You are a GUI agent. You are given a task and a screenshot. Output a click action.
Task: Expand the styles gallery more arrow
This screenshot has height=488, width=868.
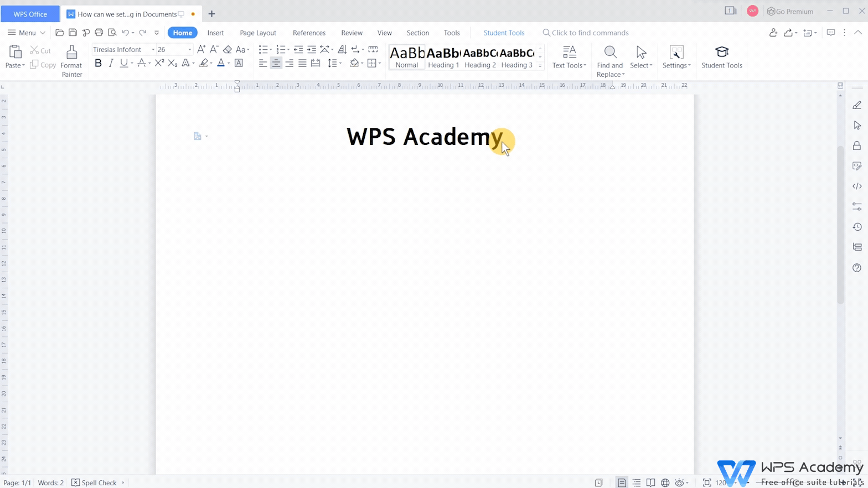pos(540,65)
